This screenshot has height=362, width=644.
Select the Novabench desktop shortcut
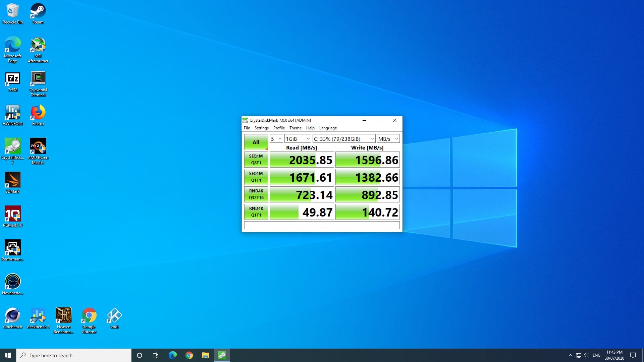12,285
